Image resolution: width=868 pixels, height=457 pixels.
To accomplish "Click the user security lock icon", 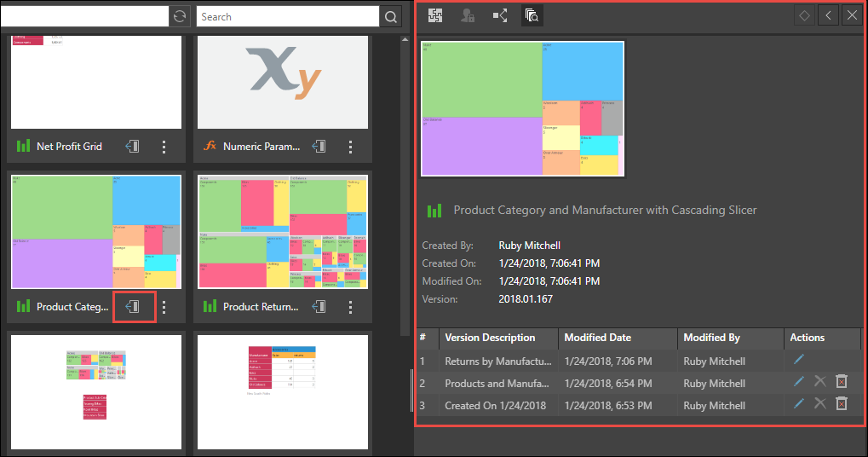I will 468,15.
